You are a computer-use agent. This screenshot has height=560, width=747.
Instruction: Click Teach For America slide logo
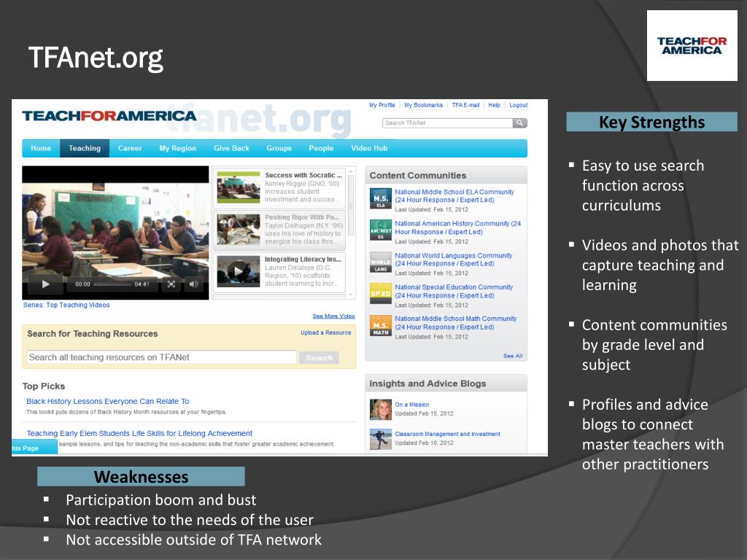pyautogui.click(x=692, y=46)
